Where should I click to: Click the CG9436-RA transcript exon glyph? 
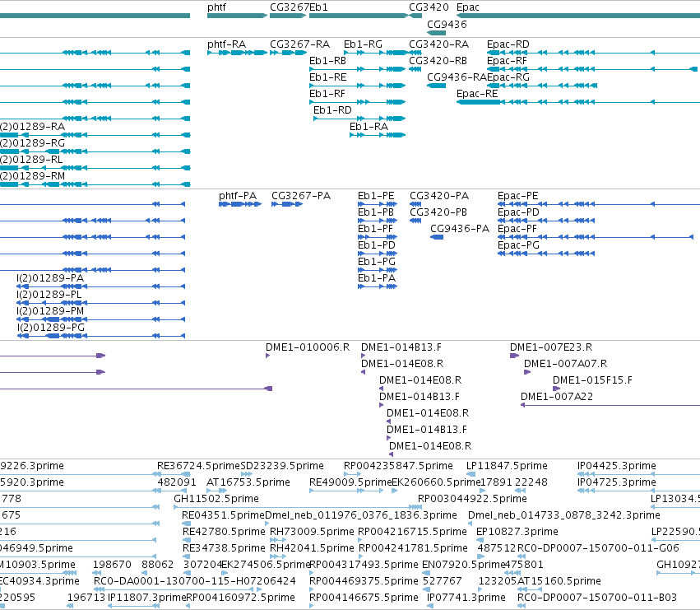tap(436, 86)
